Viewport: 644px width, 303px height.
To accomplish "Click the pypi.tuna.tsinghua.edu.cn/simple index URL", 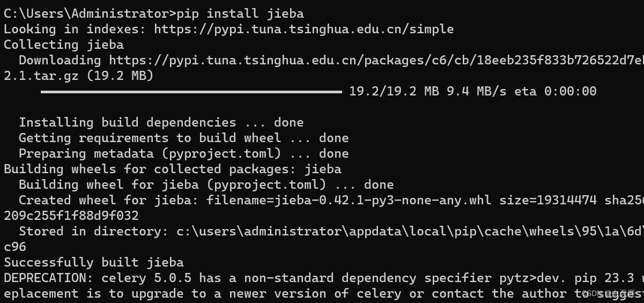I will point(304,29).
